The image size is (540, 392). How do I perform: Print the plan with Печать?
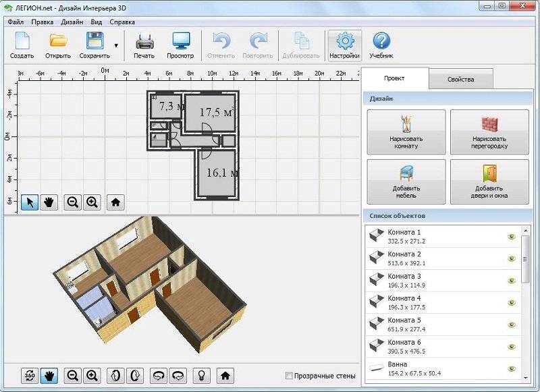[x=144, y=45]
